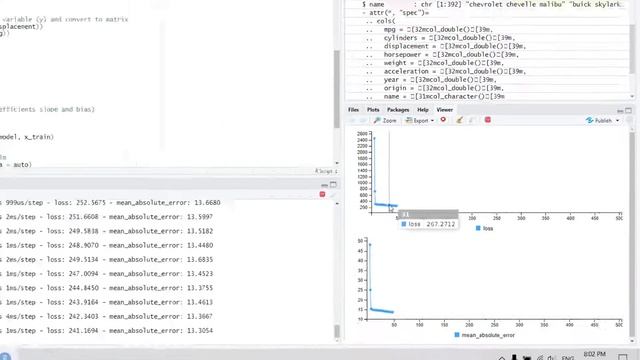Click the environment scroll down arrow
640x360 pixels.
[x=632, y=97]
